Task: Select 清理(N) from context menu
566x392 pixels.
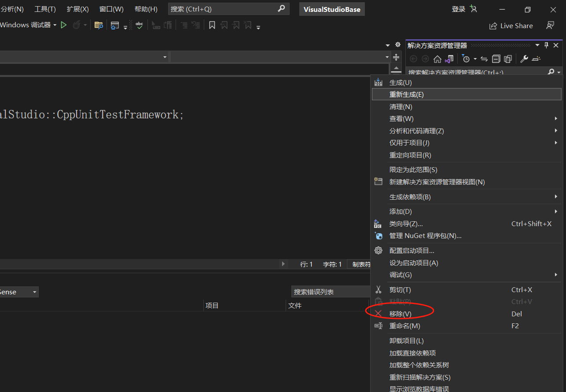Action: pyautogui.click(x=467, y=106)
